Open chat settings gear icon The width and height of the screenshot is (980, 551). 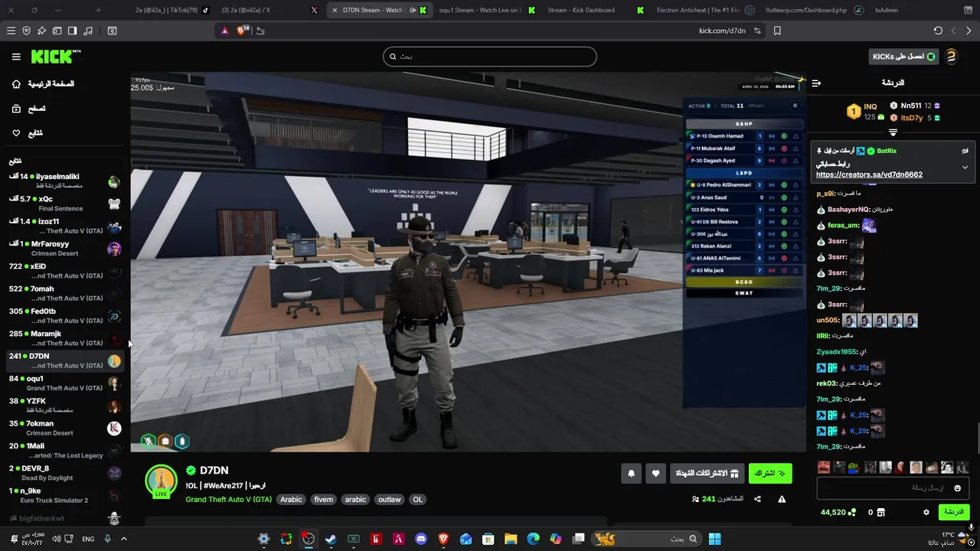pyautogui.click(x=926, y=512)
